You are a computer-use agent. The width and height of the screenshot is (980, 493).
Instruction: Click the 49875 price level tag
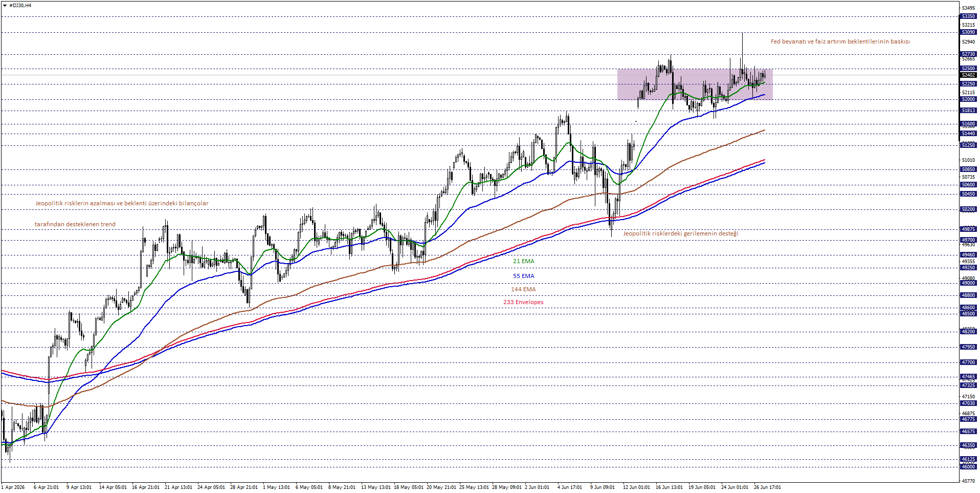(968, 229)
